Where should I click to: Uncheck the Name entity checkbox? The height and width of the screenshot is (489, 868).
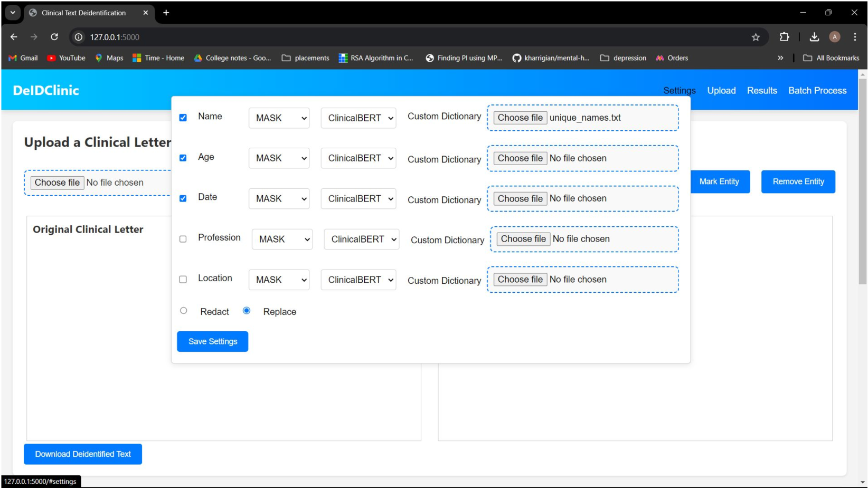pos(183,118)
